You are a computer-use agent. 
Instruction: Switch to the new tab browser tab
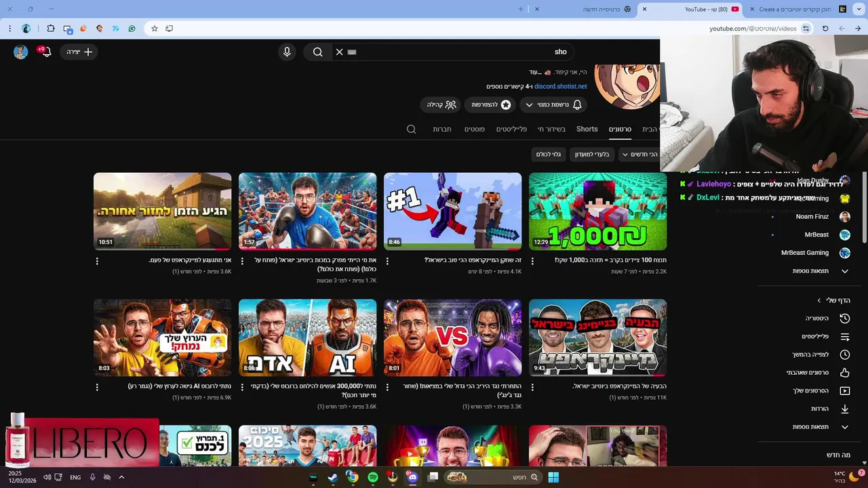pos(585,9)
